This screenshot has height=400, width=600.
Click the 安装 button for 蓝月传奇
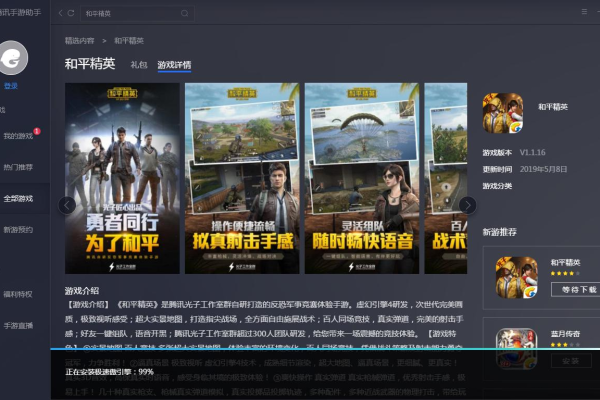coord(571,361)
